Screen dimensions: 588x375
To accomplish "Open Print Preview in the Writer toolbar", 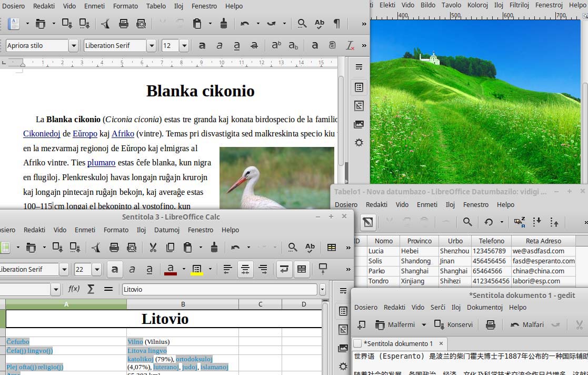I will (x=141, y=24).
